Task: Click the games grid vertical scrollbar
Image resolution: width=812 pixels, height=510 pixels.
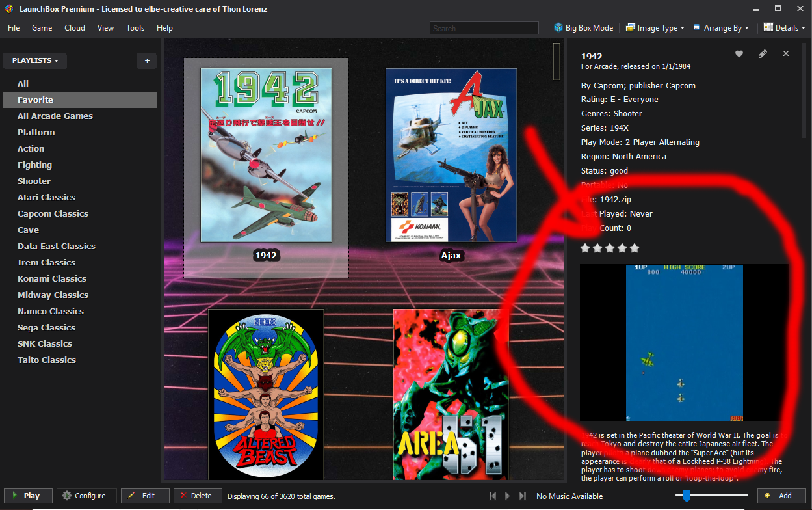Action: pos(557,62)
